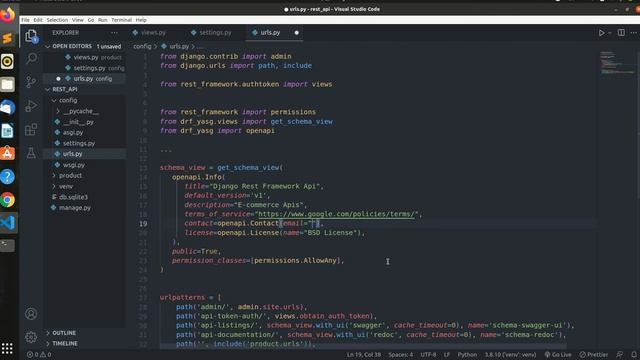This screenshot has height=360, width=640.
Task: Open the Manage gear icon
Action: 31,337
